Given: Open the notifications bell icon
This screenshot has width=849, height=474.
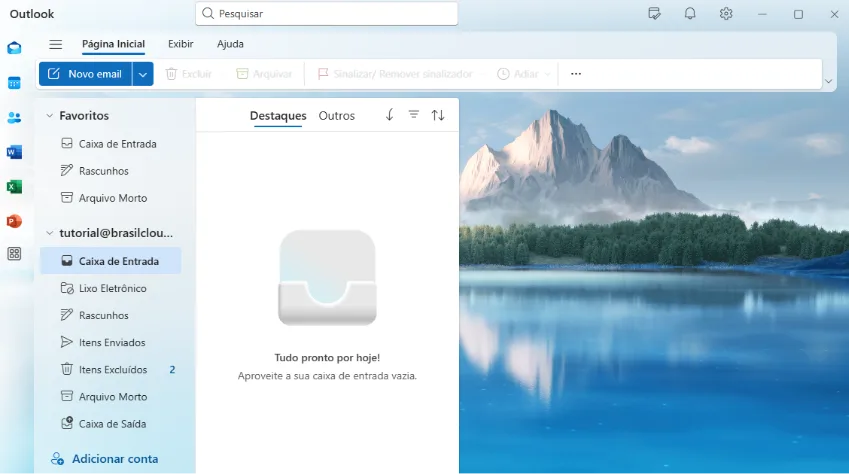Looking at the screenshot, I should pyautogui.click(x=690, y=14).
